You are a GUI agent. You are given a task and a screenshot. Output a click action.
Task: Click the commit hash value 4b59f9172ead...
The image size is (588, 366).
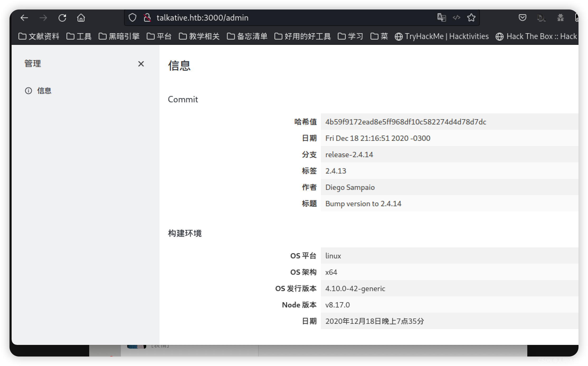406,122
